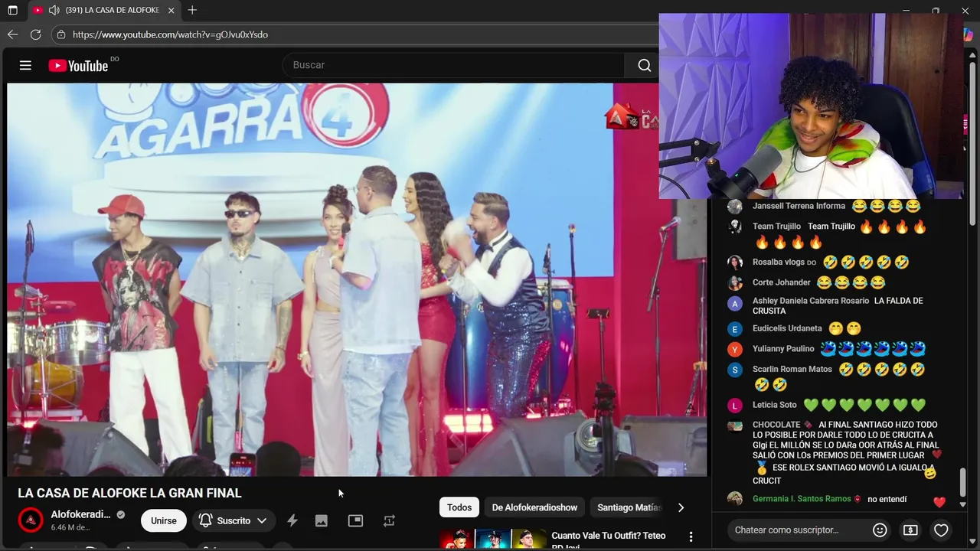Screen dimensions: 980x551
Task: Click Germania I. Santos Ramos username
Action: (802, 499)
